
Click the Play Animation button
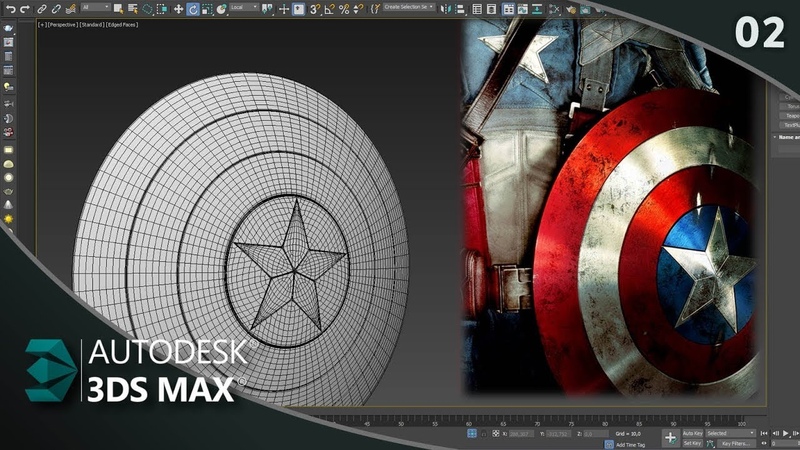tap(786, 433)
